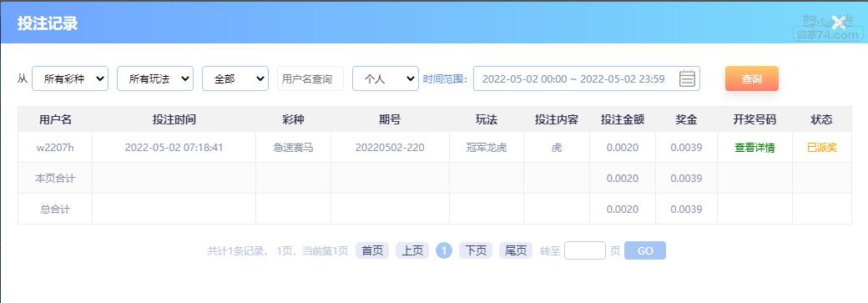Image resolution: width=868 pixels, height=303 pixels.
Task: Go to 首页 in pagination
Action: click(372, 251)
